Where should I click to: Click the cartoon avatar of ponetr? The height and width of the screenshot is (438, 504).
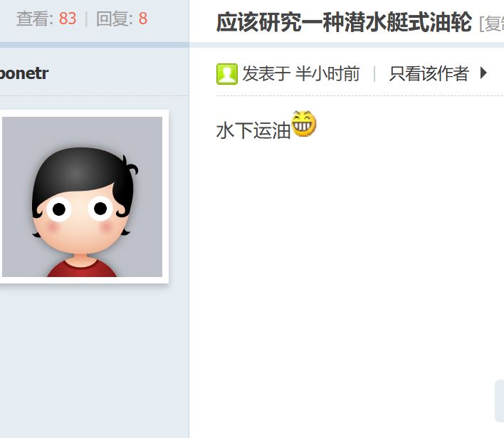pyautogui.click(x=83, y=197)
